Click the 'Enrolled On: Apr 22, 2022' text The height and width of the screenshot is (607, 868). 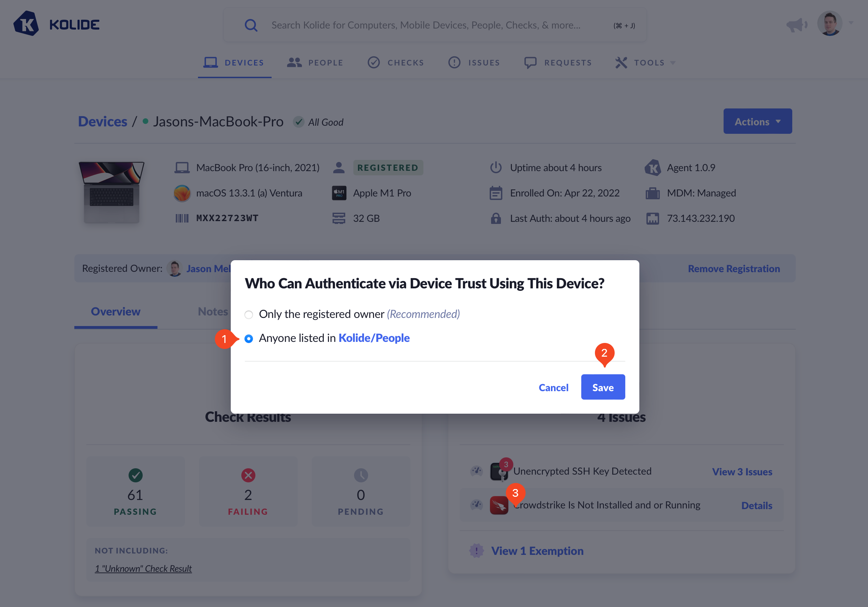tap(565, 193)
